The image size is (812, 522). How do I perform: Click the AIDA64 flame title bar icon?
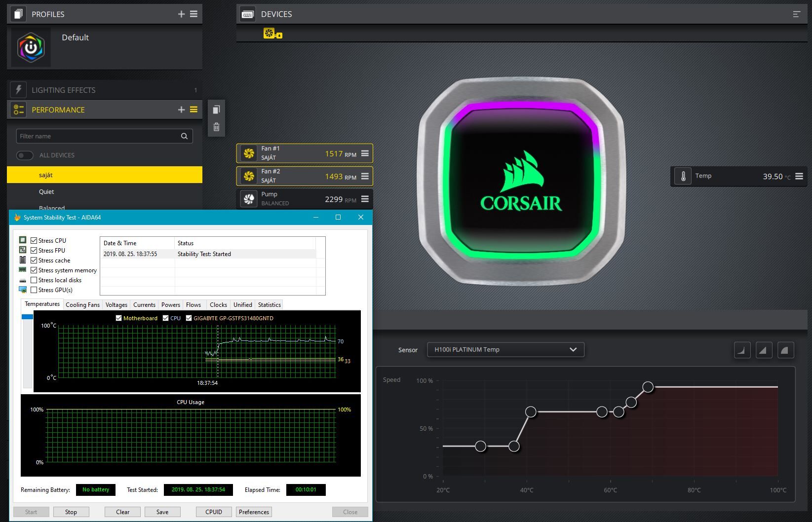17,217
